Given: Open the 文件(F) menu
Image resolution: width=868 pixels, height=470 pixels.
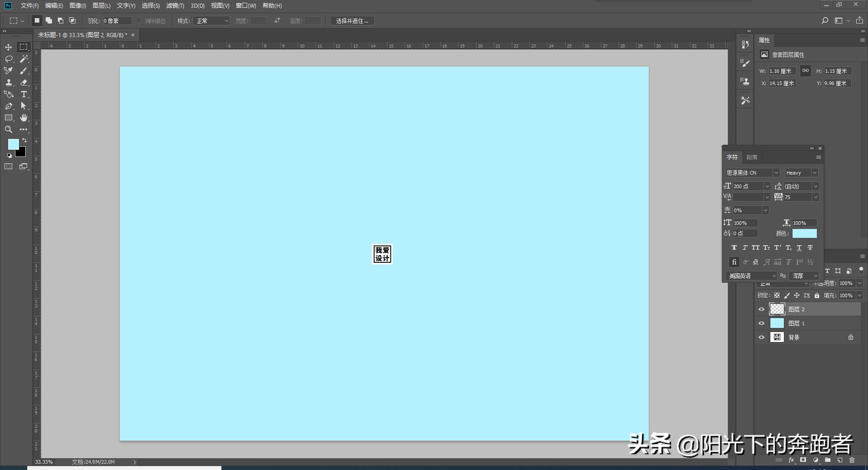Looking at the screenshot, I should point(29,5).
